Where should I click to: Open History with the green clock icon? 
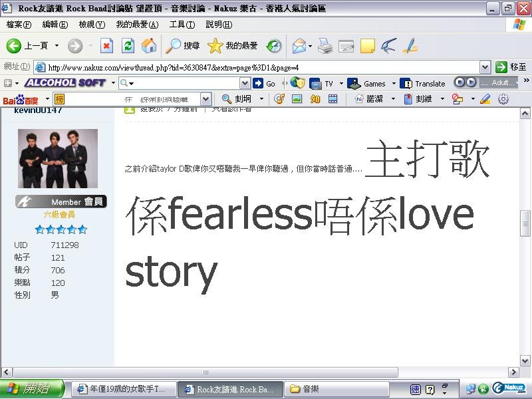click(x=274, y=46)
